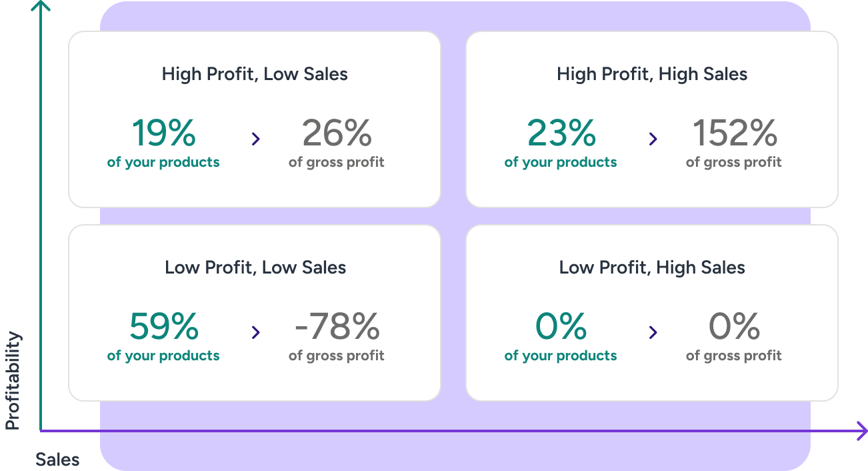This screenshot has width=868, height=471.
Task: Select the High Profit, High Sales heading
Action: coord(652,74)
